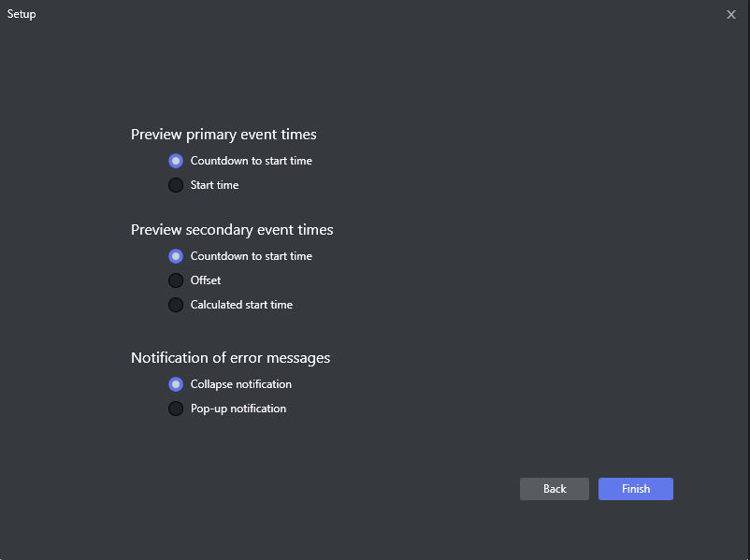The width and height of the screenshot is (750, 560).
Task: Click the "Collapse notification" label text
Action: click(241, 384)
